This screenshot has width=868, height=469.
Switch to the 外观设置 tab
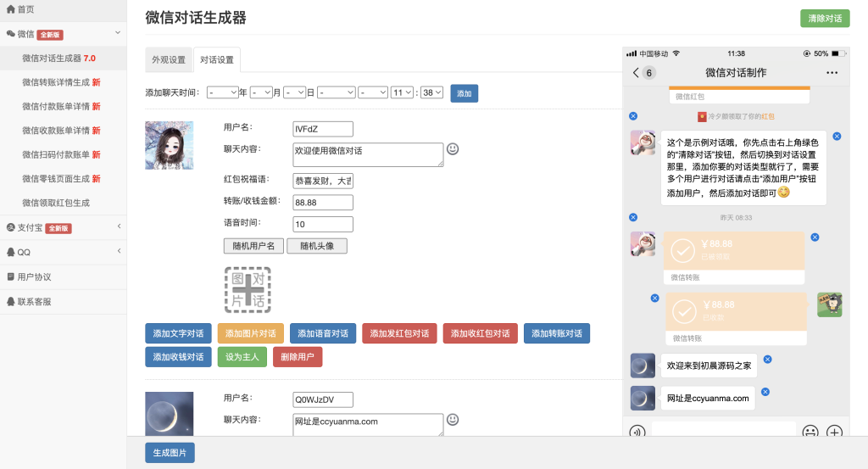click(168, 60)
